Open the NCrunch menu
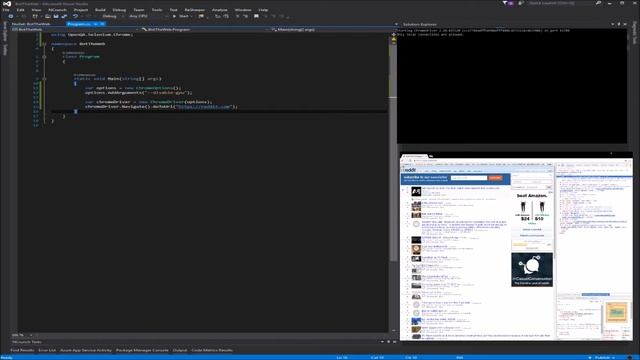Image resolution: width=640 pixels, height=360 pixels. click(57, 10)
